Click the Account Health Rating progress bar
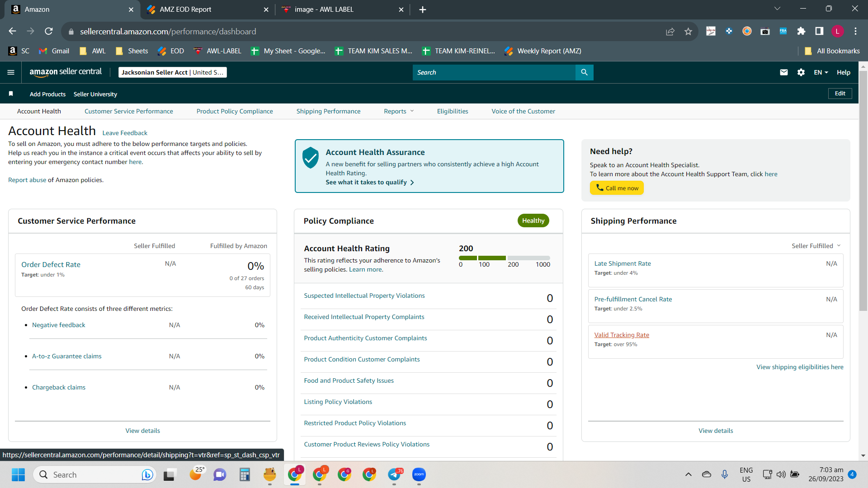The width and height of the screenshot is (868, 488). pos(504,258)
